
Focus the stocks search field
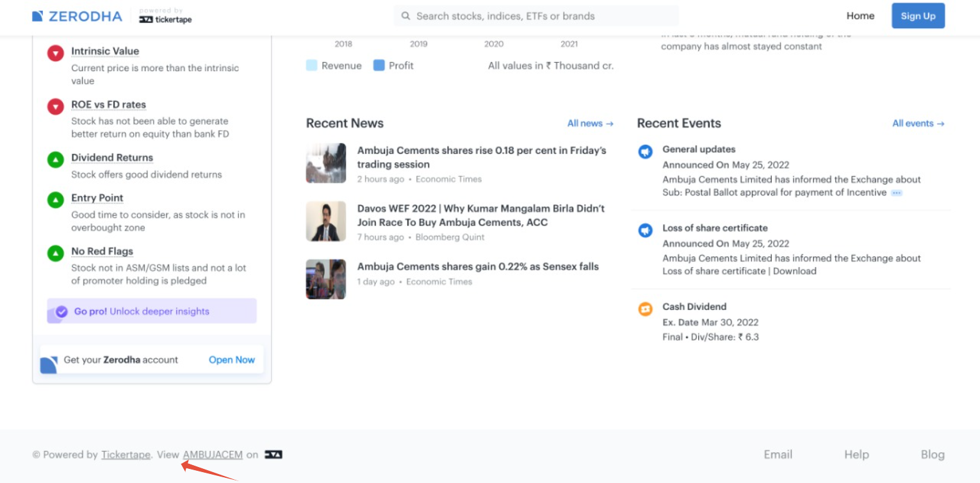click(x=536, y=16)
